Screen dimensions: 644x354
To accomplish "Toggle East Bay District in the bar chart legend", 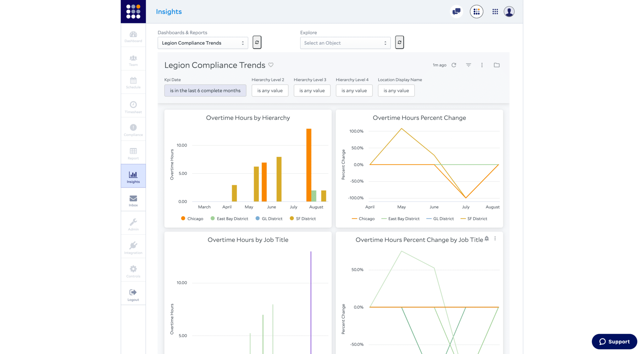I will tap(230, 218).
